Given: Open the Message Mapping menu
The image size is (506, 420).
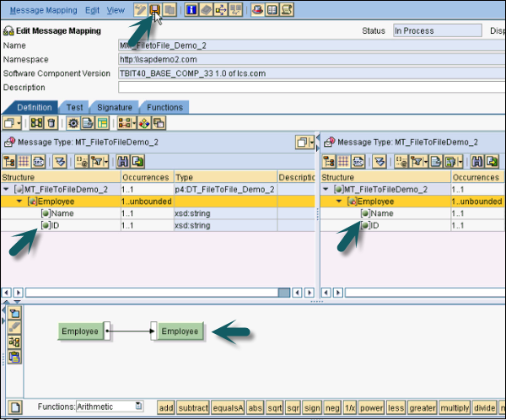Looking at the screenshot, I should point(44,10).
